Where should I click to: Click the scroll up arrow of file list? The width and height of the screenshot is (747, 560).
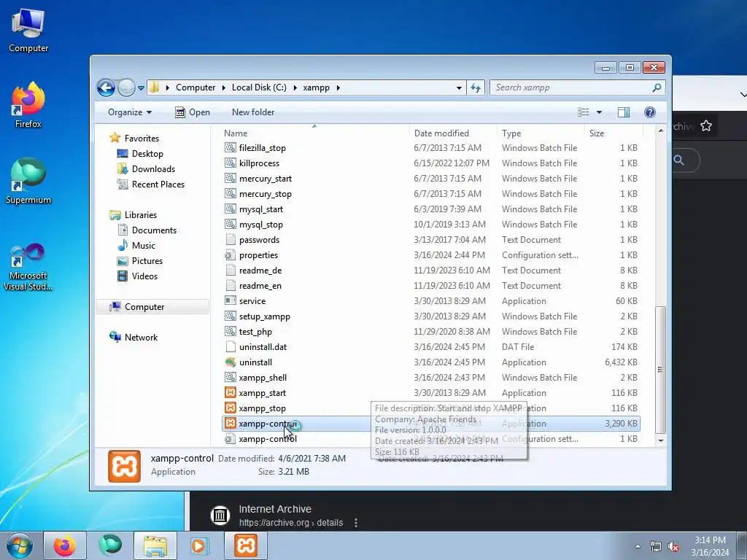(660, 131)
